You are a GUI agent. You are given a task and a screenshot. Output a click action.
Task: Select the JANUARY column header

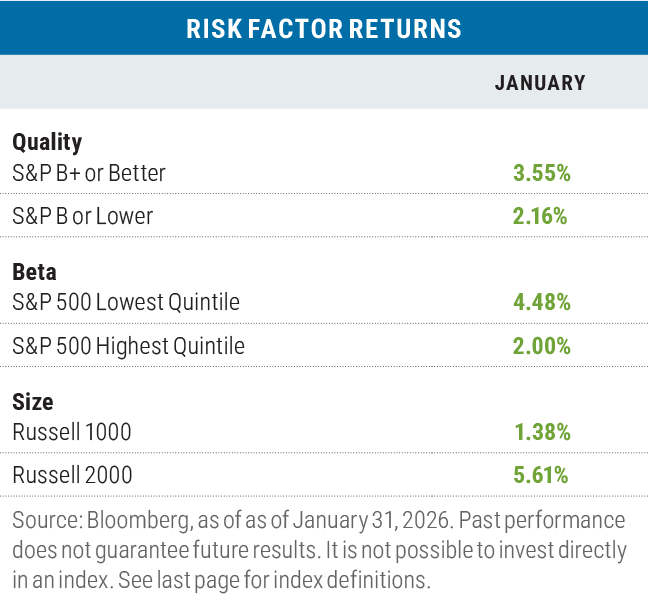540,83
